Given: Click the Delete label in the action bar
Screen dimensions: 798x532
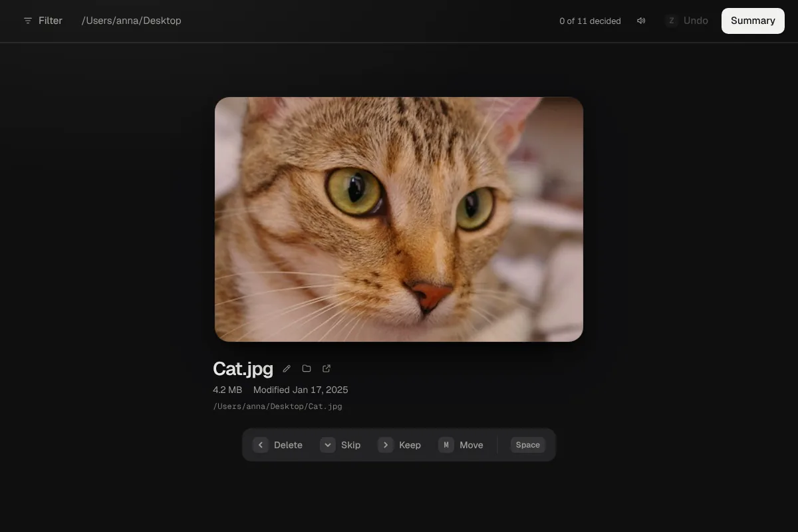Looking at the screenshot, I should (x=288, y=445).
